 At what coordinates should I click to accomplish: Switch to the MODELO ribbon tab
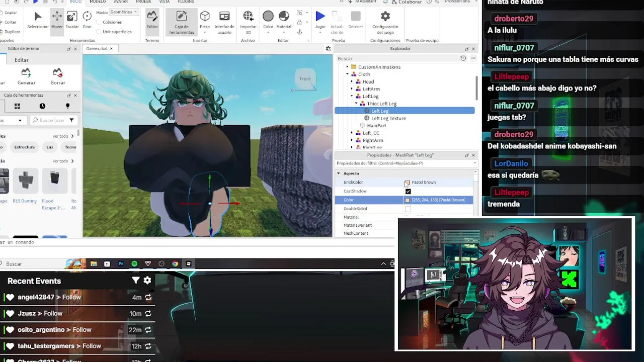point(98,2)
